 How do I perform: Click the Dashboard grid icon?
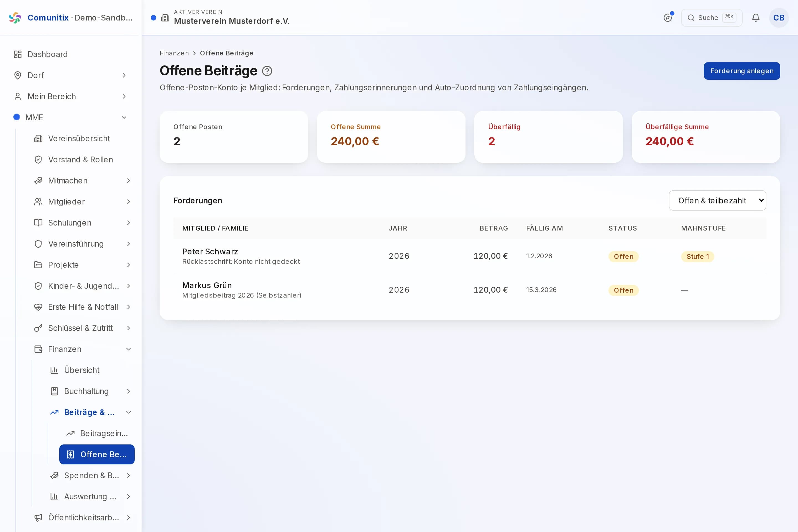coord(18,54)
